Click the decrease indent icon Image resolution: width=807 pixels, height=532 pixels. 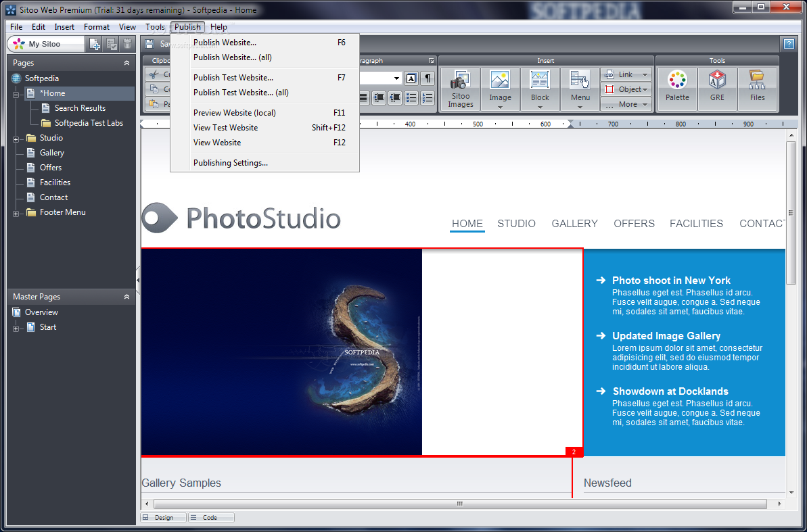pyautogui.click(x=395, y=98)
